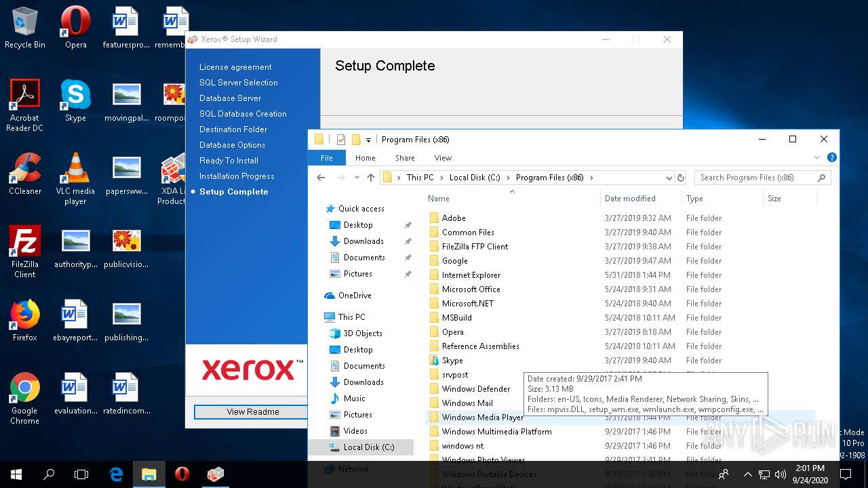
Task: Sort files by the Name column
Action: (513, 199)
